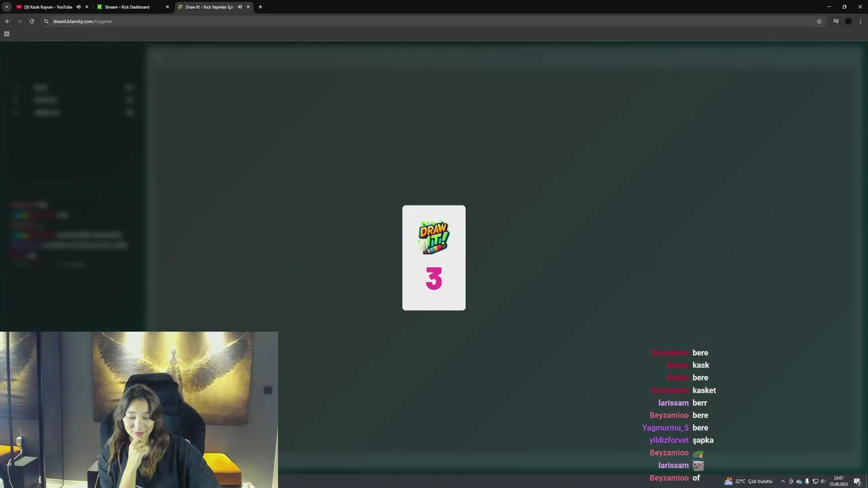The width and height of the screenshot is (868, 488).
Task: Close the Kazık Kuyum YouTube tab
Action: pos(87,7)
